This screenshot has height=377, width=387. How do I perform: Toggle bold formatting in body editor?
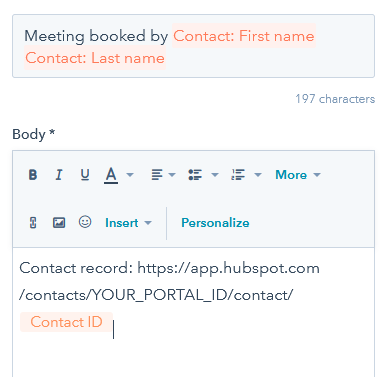[x=33, y=175]
